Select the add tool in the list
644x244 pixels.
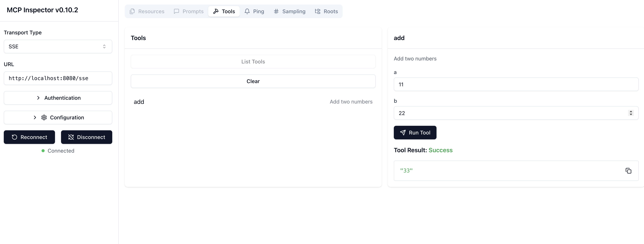coord(253,102)
